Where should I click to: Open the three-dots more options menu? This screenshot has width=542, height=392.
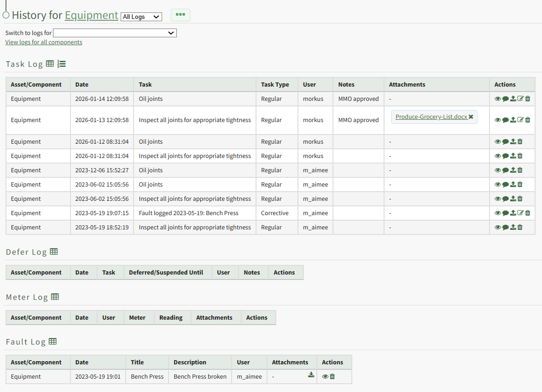pyautogui.click(x=181, y=15)
